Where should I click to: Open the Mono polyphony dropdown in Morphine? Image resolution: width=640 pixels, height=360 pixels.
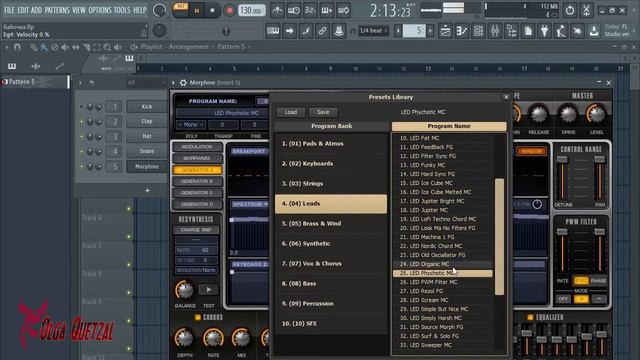[191, 124]
